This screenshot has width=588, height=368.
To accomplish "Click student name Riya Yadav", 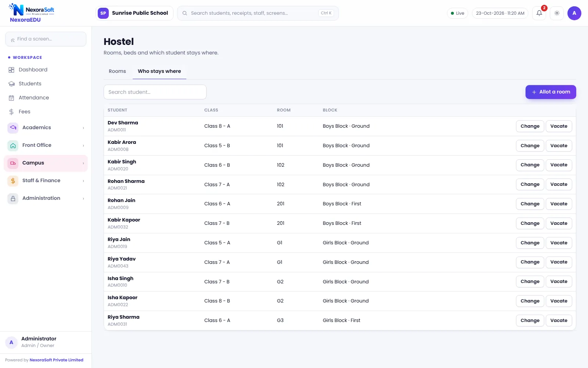I will pos(122,259).
